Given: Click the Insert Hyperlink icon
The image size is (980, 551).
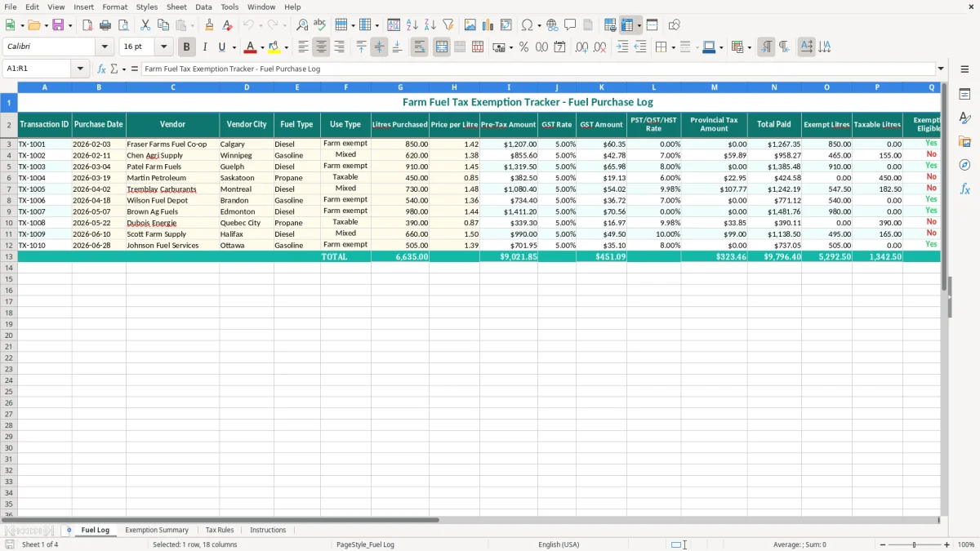Looking at the screenshot, I should click(552, 25).
